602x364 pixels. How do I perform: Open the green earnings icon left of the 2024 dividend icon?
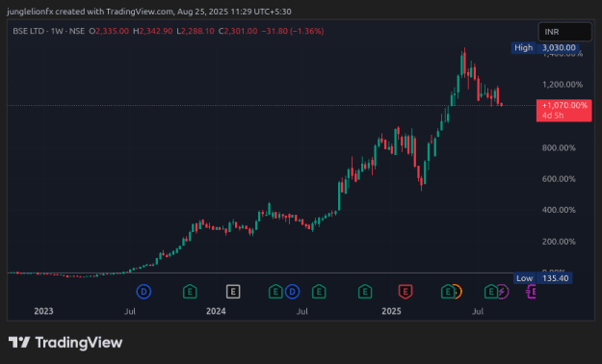coord(275,292)
